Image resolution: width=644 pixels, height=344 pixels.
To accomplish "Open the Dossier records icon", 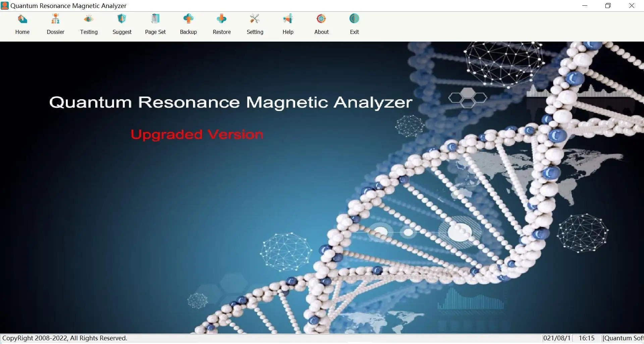I will coord(55,19).
